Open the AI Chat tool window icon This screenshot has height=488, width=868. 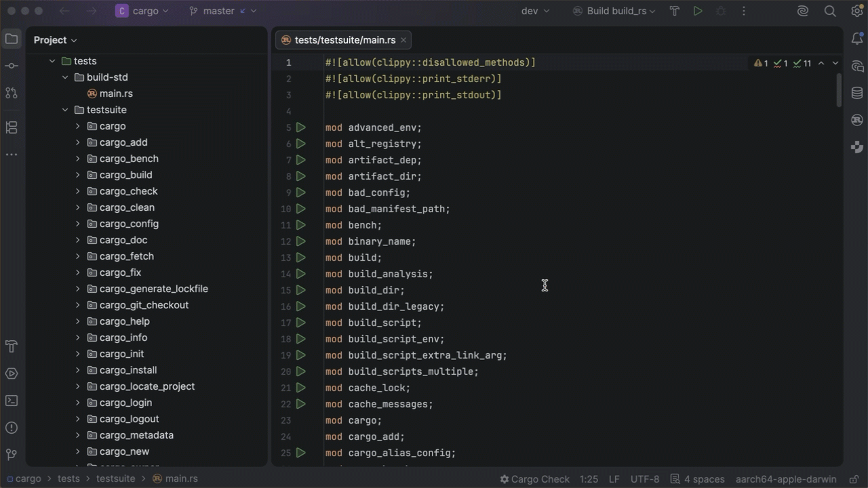(x=857, y=66)
